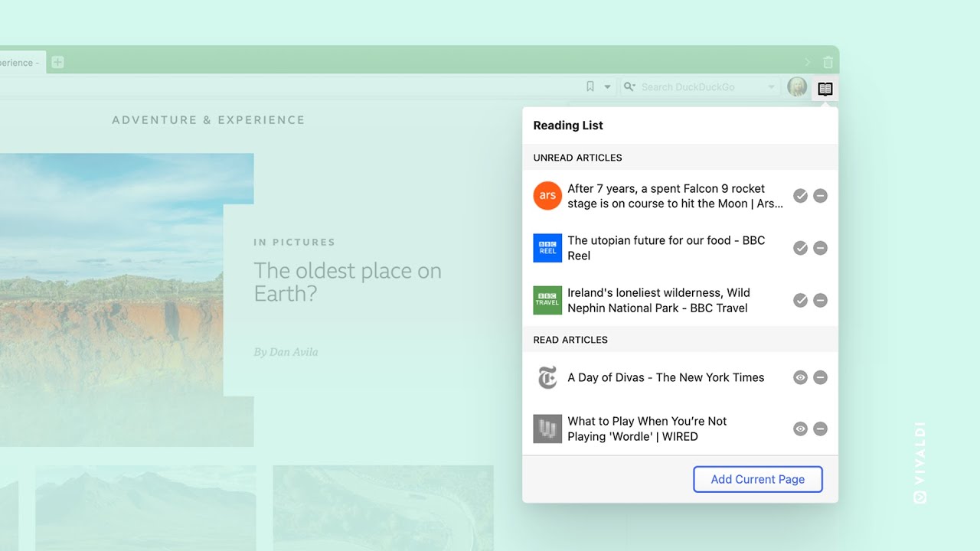
Task: Click the Adventure & Experience heading
Action: (x=208, y=120)
